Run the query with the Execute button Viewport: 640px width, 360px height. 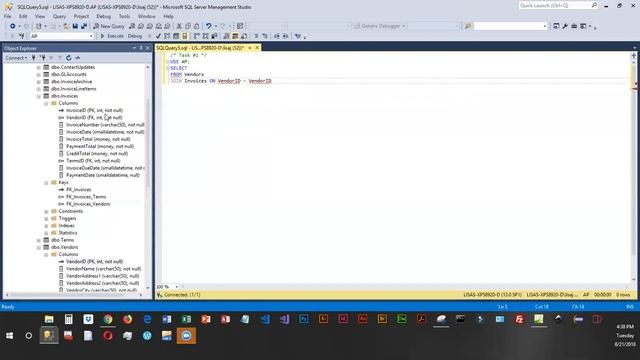[112, 36]
